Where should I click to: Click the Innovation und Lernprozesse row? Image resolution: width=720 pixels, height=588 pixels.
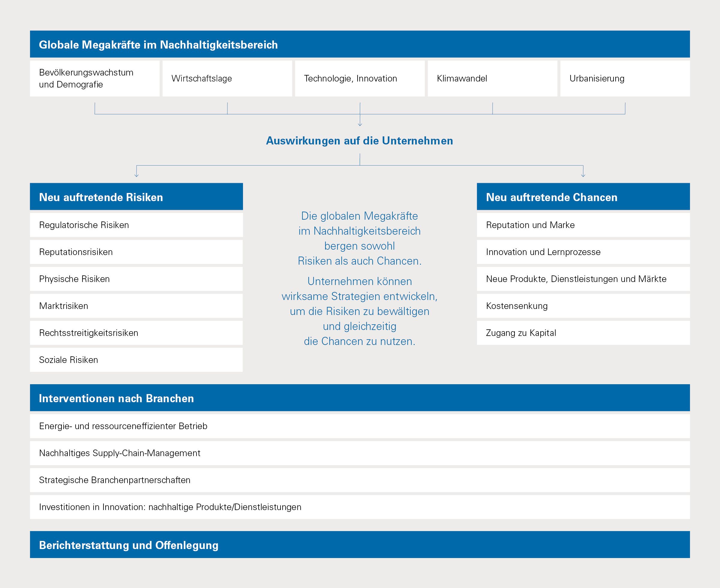(583, 252)
